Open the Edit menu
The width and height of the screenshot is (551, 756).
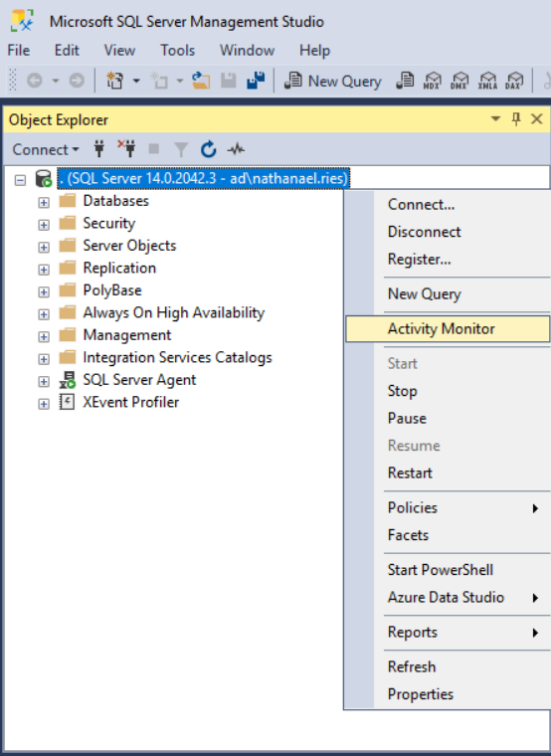click(67, 50)
